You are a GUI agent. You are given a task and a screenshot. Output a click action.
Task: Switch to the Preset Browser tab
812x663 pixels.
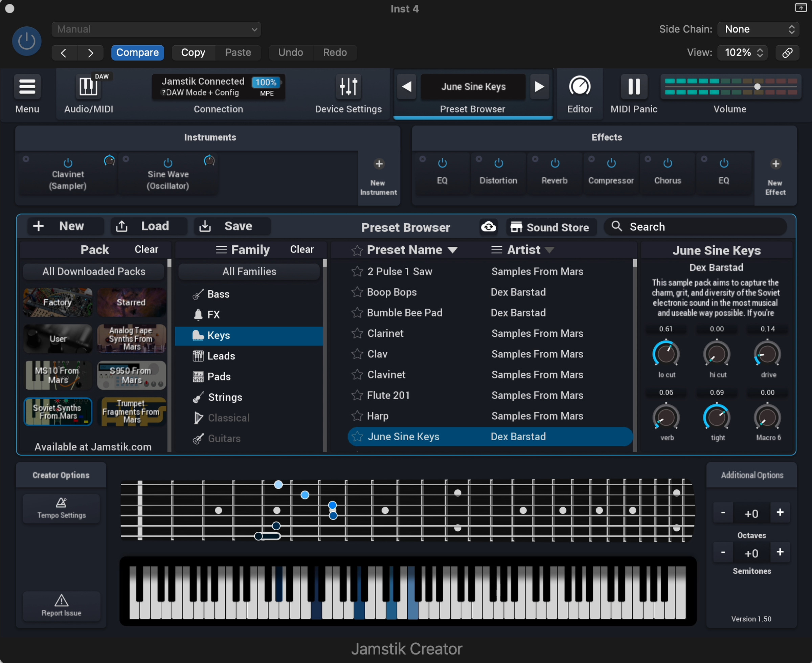click(x=471, y=109)
